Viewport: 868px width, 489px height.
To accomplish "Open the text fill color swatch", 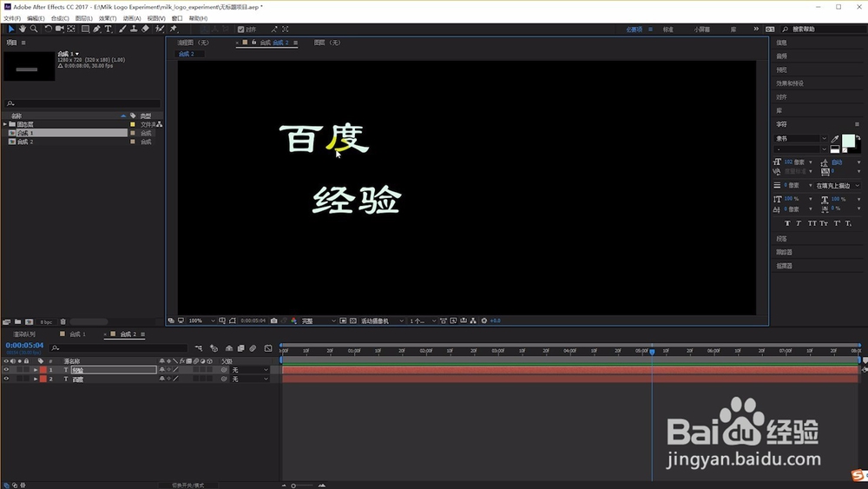I will click(x=848, y=141).
